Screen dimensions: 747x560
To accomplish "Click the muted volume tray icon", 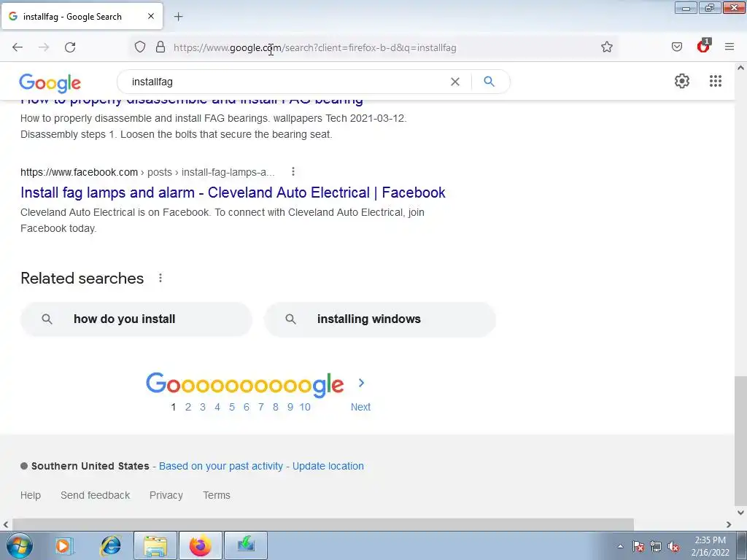I will pyautogui.click(x=673, y=546).
